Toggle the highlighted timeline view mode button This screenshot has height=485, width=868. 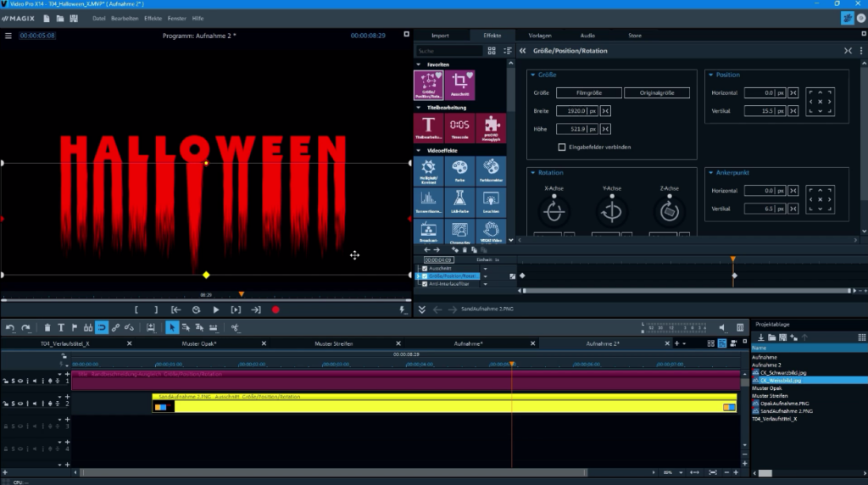click(x=722, y=343)
